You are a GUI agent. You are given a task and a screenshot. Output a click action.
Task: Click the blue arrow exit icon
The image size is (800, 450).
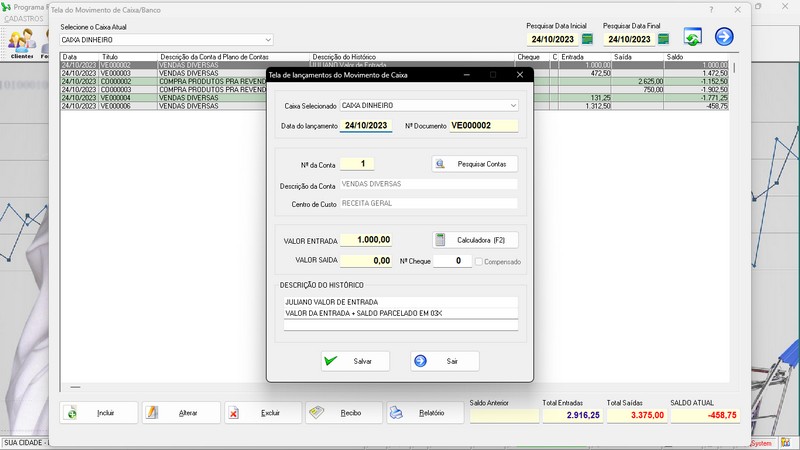724,37
